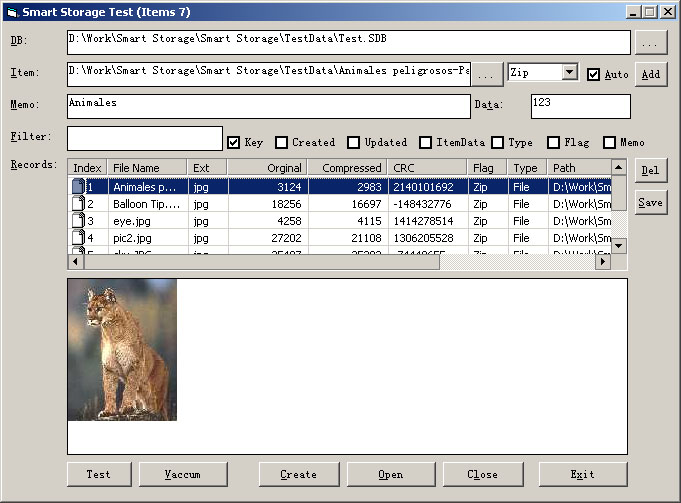Open the Zip compression dropdown
This screenshot has width=681, height=503.
point(569,73)
